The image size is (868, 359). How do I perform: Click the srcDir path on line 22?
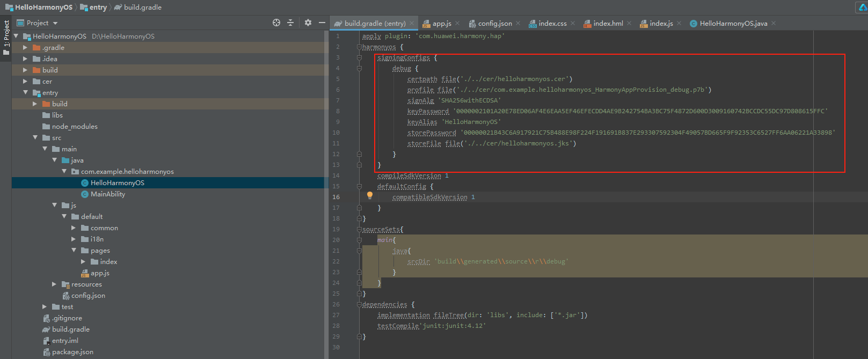pyautogui.click(x=501, y=261)
